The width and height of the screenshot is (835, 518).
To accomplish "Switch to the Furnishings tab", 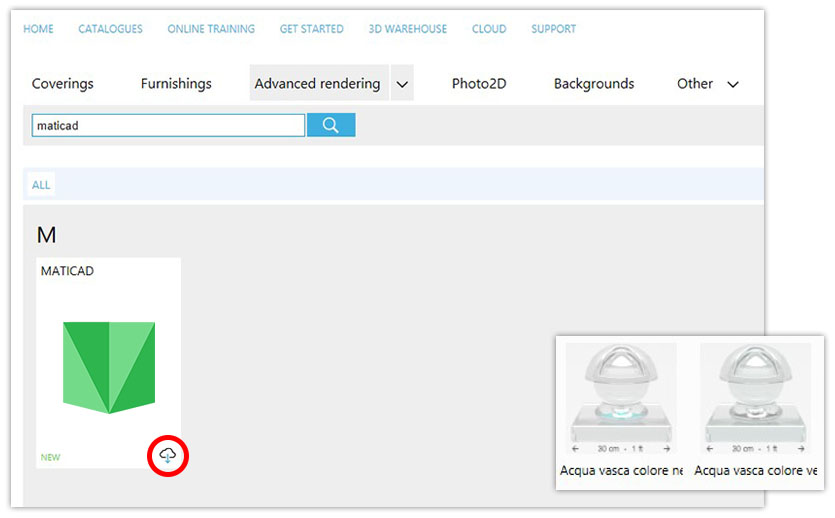I will pyautogui.click(x=176, y=84).
